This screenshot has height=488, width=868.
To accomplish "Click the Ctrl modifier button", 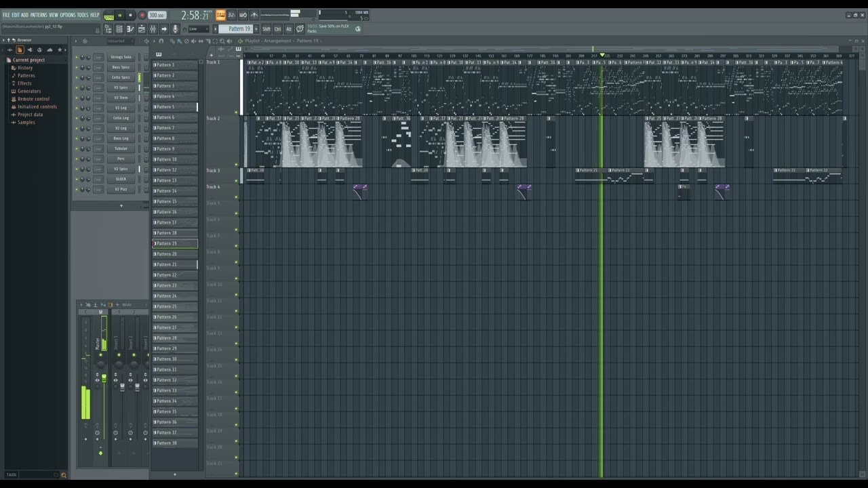I will click(278, 29).
